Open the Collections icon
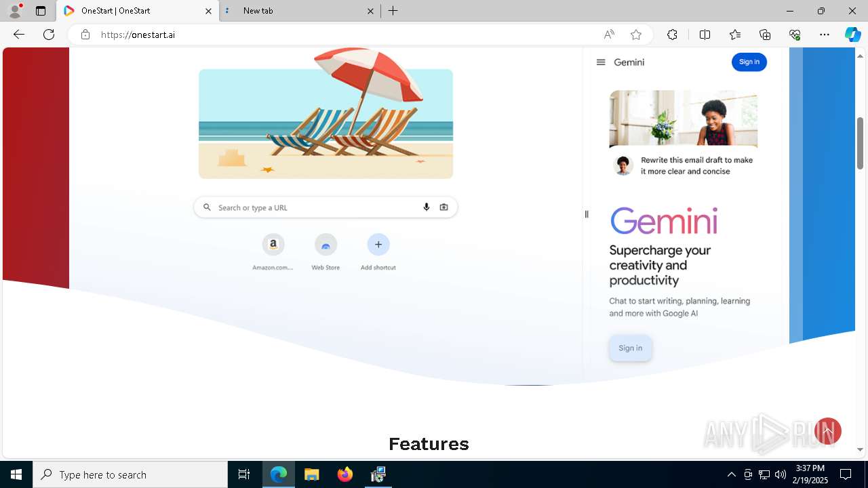 coord(765,35)
